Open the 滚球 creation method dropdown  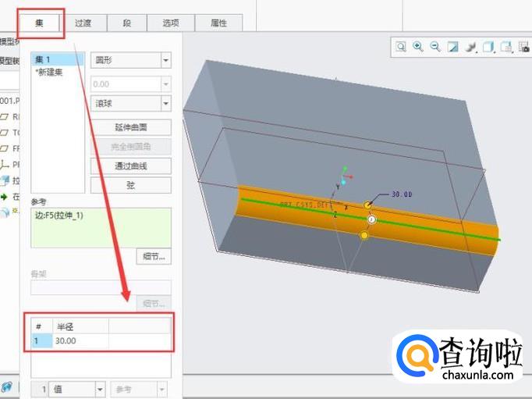165,103
